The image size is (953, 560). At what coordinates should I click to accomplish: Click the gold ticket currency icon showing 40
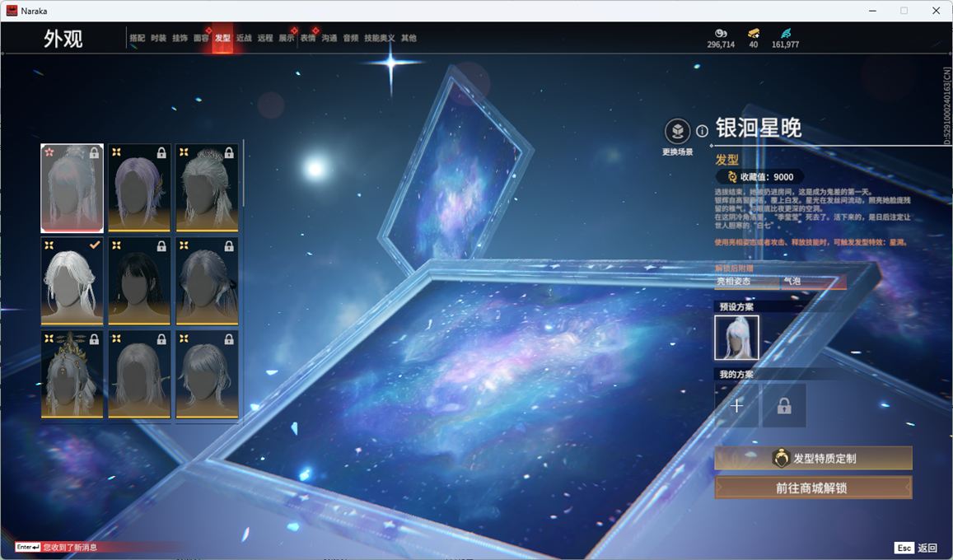[753, 33]
